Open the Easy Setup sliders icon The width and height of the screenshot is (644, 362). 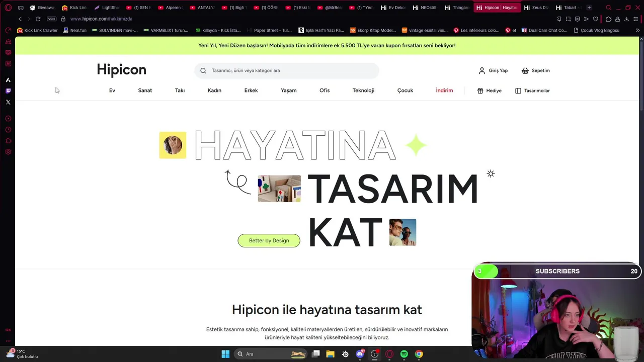(636, 19)
